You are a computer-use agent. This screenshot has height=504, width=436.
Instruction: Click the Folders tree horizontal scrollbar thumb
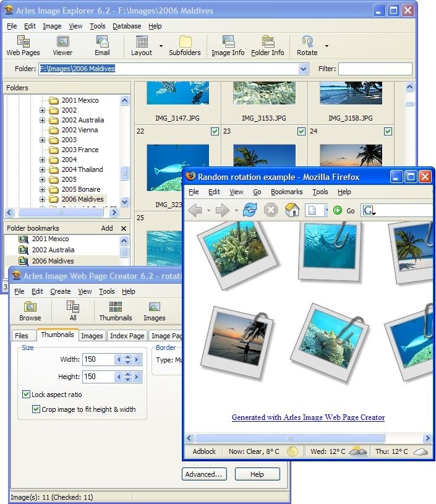coord(61,213)
